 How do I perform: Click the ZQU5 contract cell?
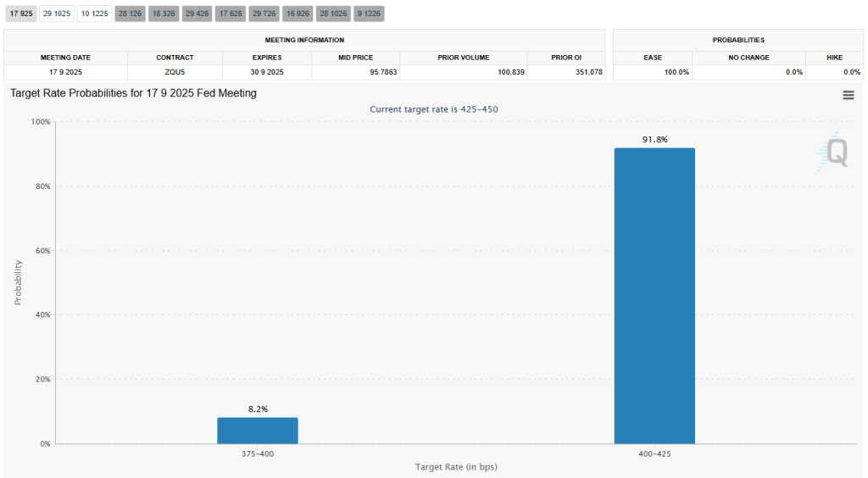coord(175,72)
